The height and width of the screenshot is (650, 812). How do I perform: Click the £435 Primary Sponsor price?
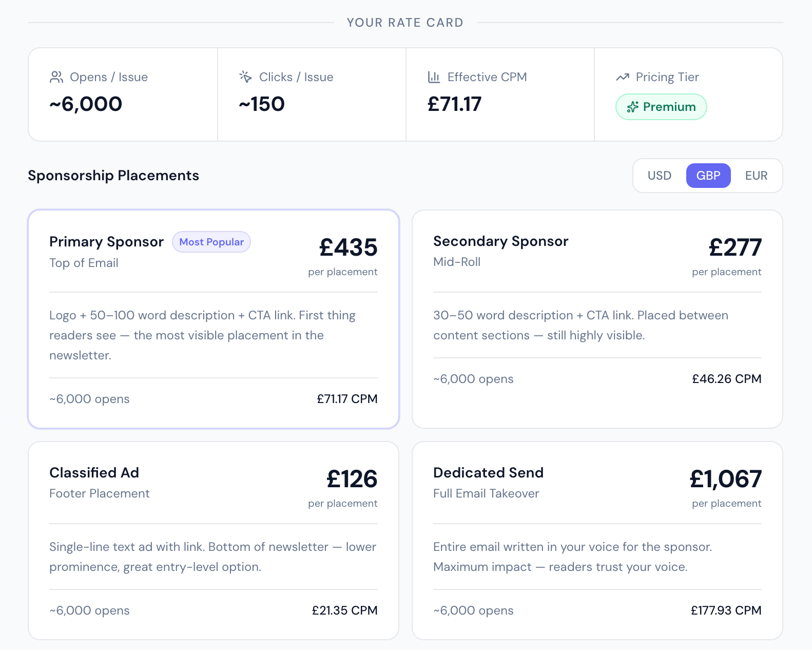pos(348,247)
